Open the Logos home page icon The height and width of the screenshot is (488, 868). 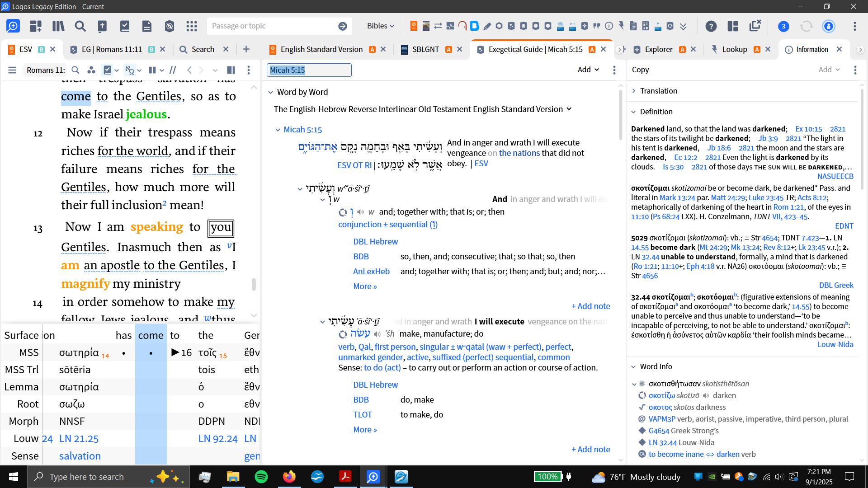click(13, 26)
